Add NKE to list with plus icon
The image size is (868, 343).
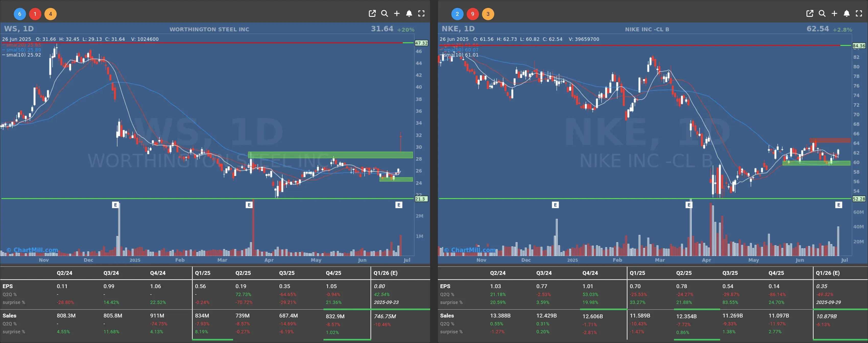click(834, 14)
